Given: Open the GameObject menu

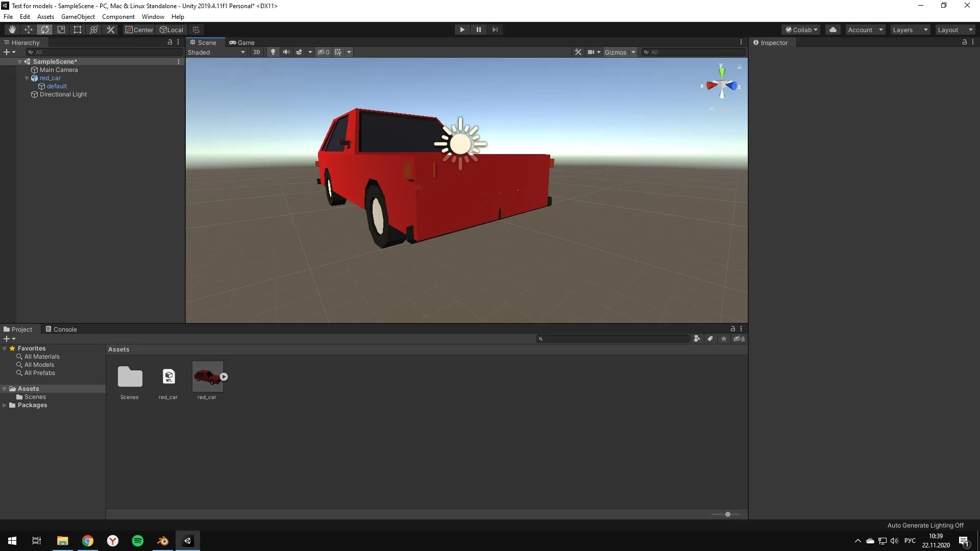Looking at the screenshot, I should point(78,17).
